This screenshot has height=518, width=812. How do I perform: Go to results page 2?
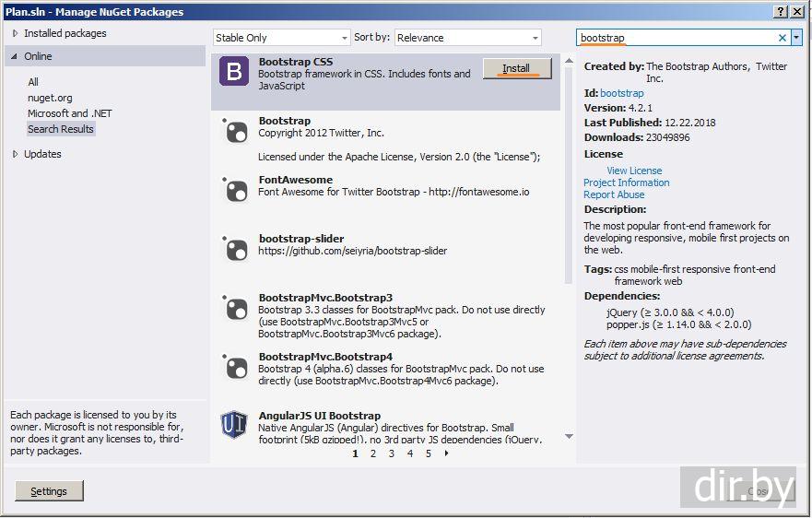(373, 453)
